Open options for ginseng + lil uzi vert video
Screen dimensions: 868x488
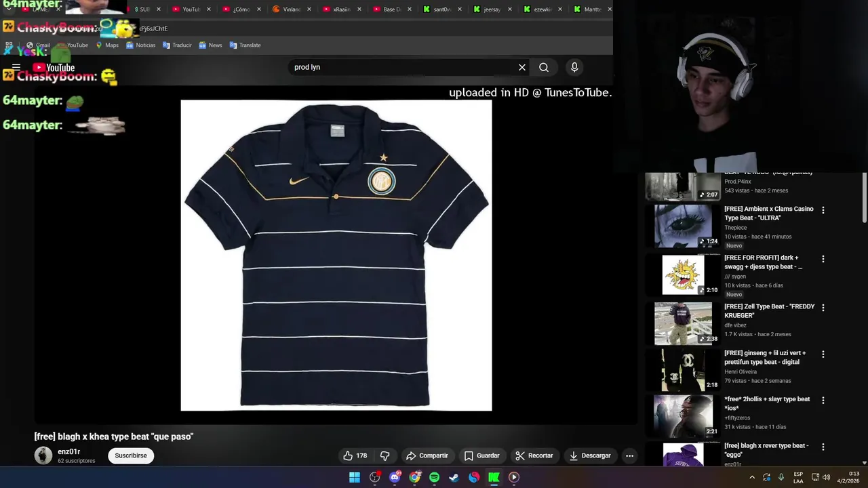coord(823,354)
